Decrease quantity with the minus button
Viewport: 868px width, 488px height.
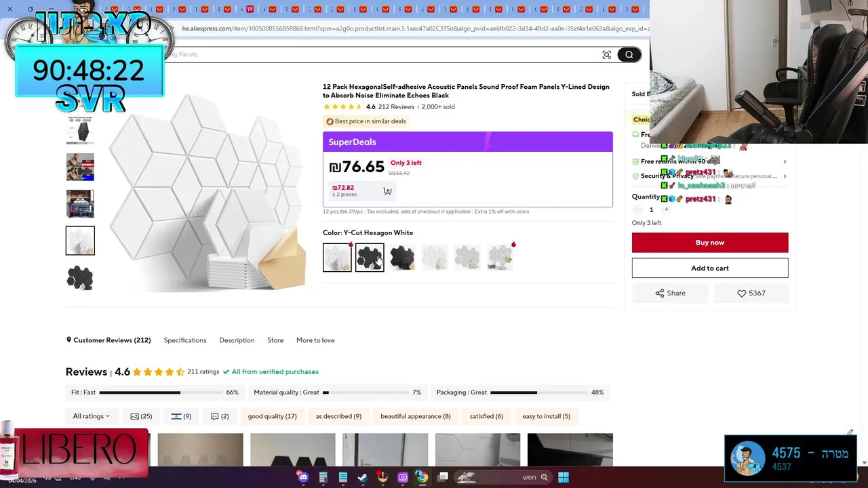pos(637,209)
